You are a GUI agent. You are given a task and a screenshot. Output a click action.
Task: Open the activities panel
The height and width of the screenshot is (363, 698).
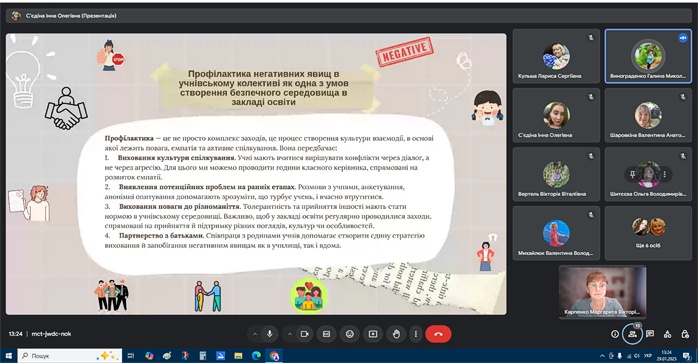tap(667, 334)
